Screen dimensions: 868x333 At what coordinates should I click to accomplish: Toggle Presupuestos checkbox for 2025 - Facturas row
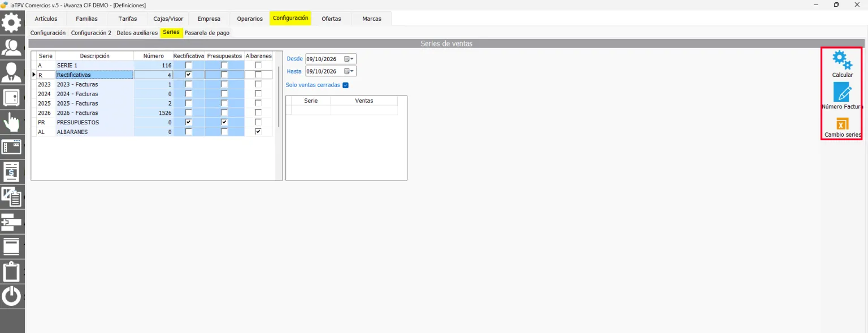(224, 103)
